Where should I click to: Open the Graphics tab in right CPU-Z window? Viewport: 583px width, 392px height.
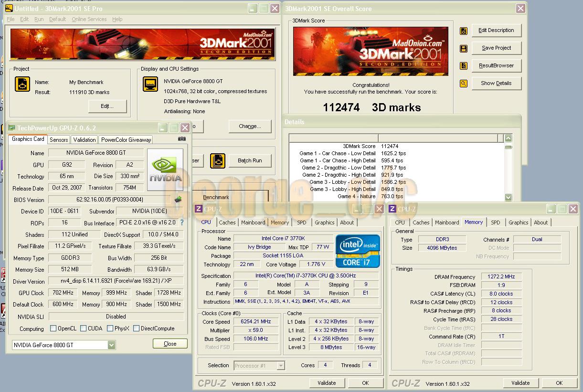pyautogui.click(x=519, y=222)
